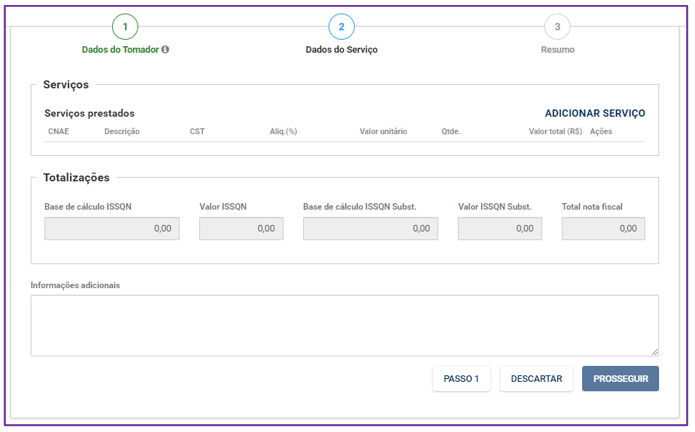695x432 pixels.
Task: Click the Descrição column header
Action: point(122,132)
